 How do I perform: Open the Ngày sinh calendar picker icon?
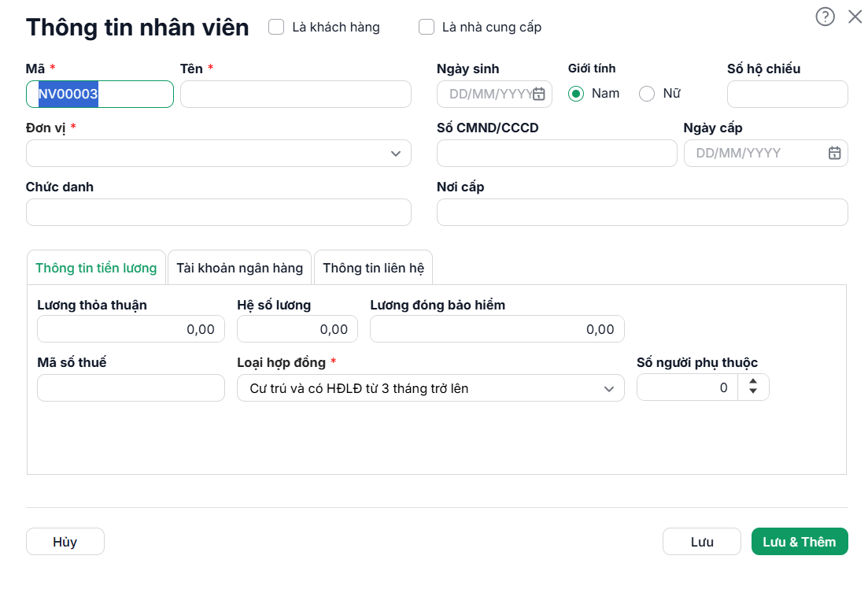click(x=538, y=94)
